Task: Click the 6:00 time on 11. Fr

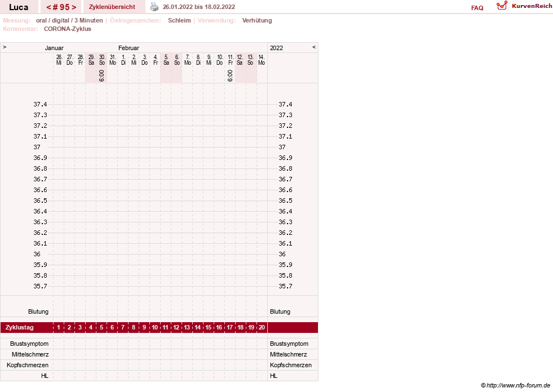Action: click(230, 76)
